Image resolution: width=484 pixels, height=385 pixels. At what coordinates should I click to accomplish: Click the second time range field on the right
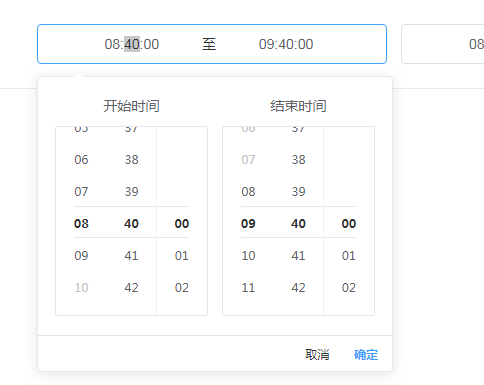(x=443, y=44)
